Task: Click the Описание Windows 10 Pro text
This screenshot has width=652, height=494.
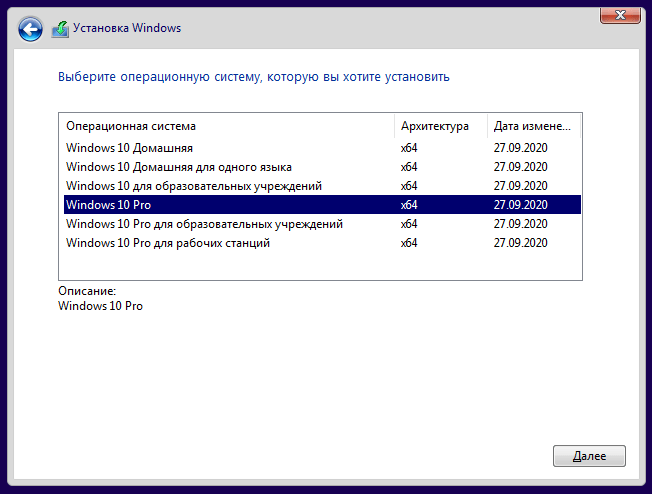Action: 100,306
